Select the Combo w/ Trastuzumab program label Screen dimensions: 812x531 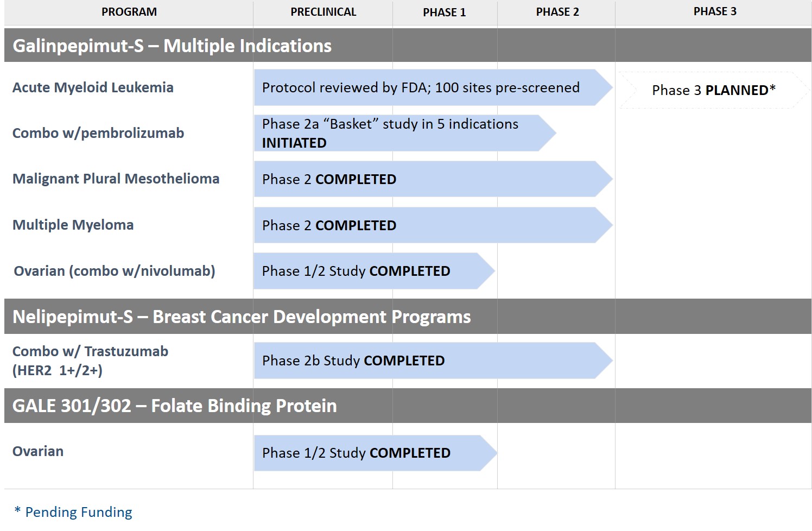(90, 361)
